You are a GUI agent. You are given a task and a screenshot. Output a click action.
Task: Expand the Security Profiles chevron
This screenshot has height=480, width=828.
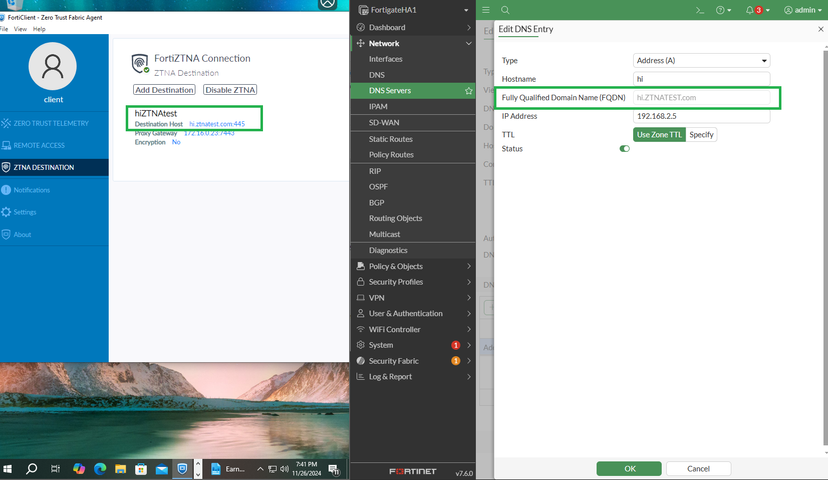(468, 282)
